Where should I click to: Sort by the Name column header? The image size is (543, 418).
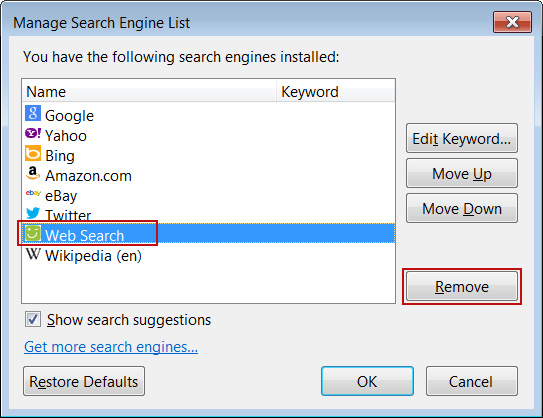click(149, 91)
